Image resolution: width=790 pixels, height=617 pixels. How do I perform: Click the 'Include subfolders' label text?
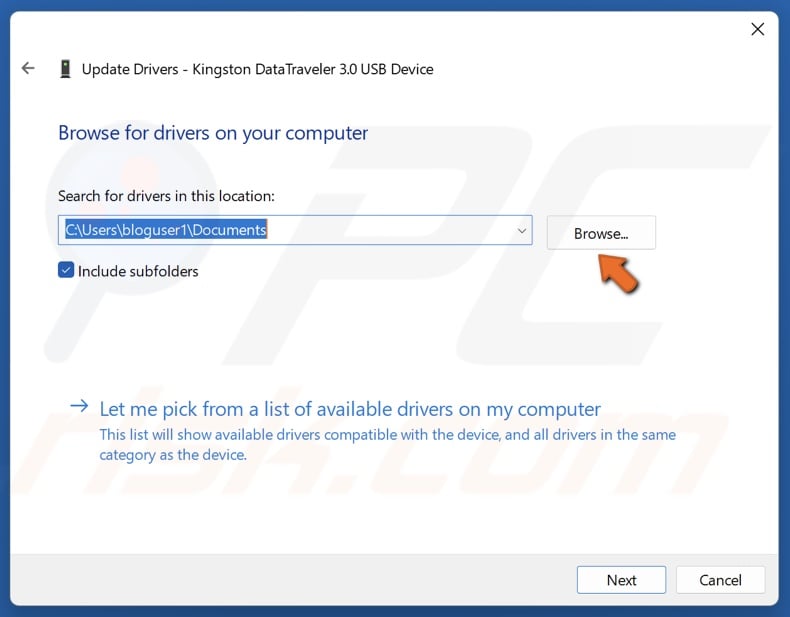coord(138,271)
